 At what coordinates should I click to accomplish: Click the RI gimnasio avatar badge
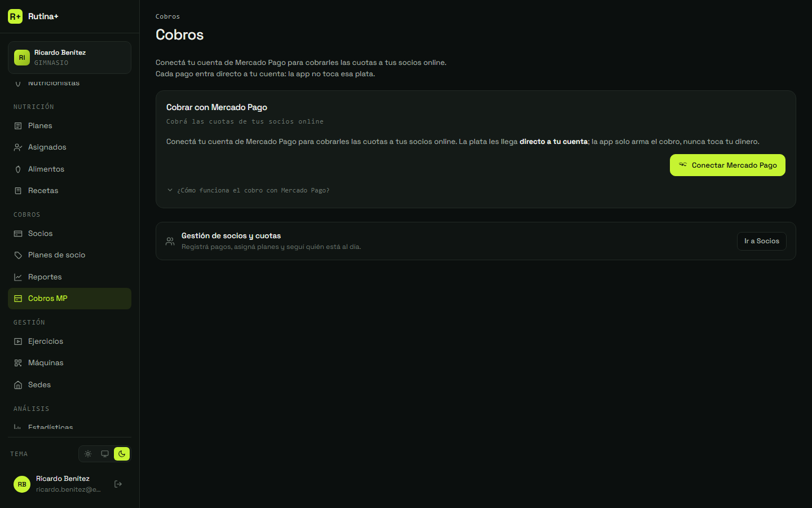pyautogui.click(x=22, y=58)
